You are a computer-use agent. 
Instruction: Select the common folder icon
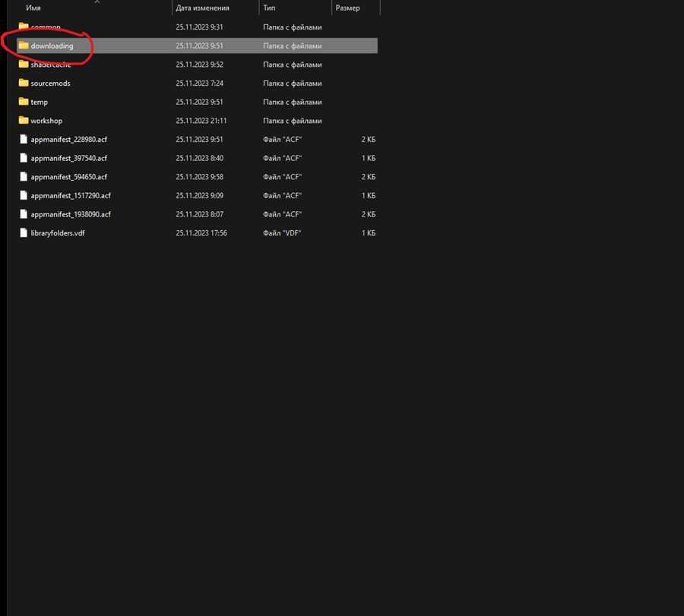click(24, 27)
